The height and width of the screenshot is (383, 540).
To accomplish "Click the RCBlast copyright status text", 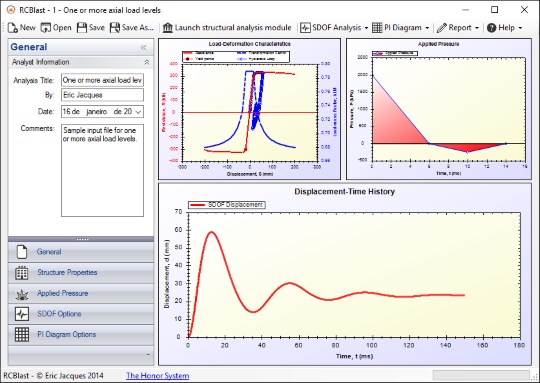I will (x=53, y=375).
